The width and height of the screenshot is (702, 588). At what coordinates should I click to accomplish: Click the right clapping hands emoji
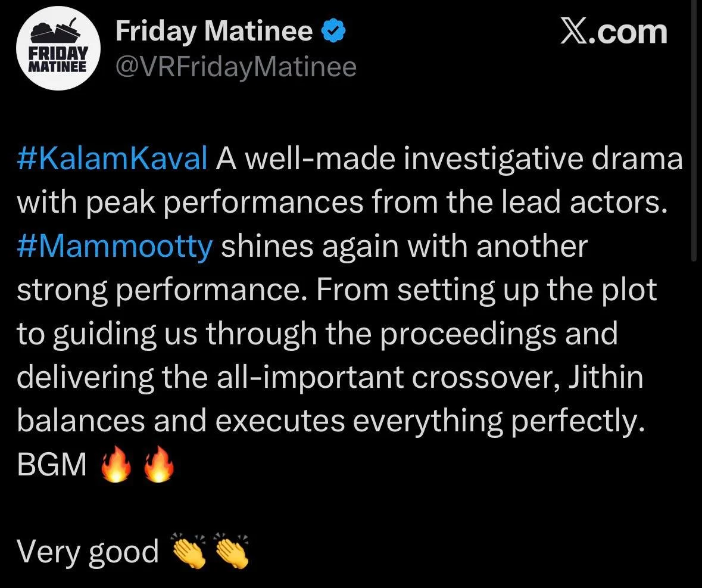232,550
